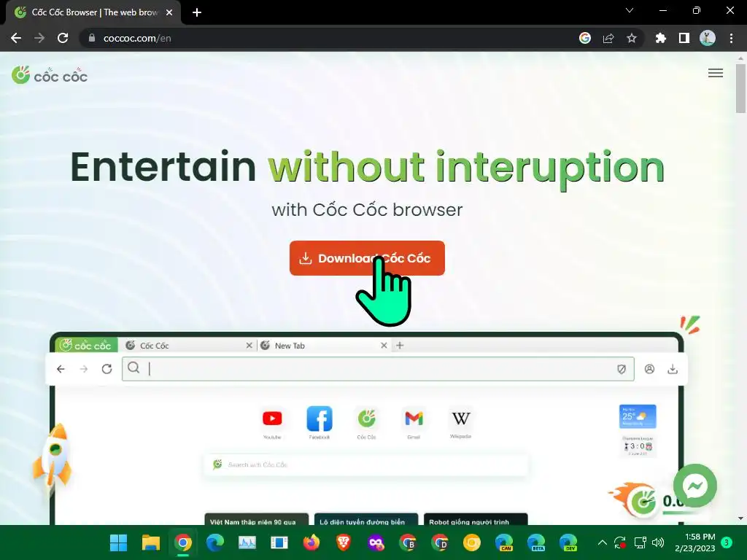Viewport: 747px width, 560px height.
Task: Click the Cốc Cốc logo at top left
Action: click(50, 75)
